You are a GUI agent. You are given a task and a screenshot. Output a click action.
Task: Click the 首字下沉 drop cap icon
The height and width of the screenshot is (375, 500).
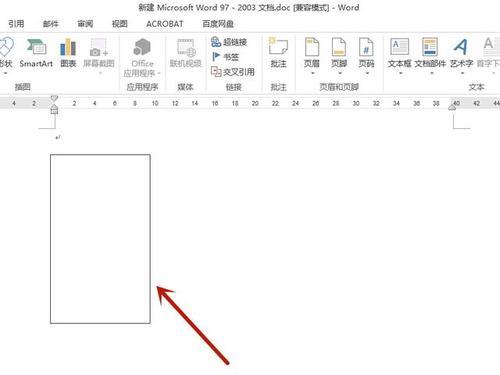point(488,53)
